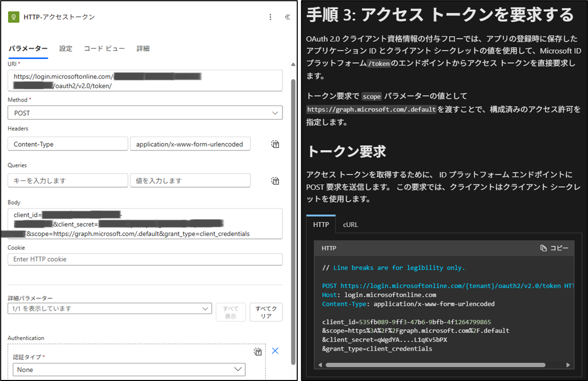588x381 pixels.
Task: Click the Enter HTTP cookie field
Action: (x=145, y=259)
